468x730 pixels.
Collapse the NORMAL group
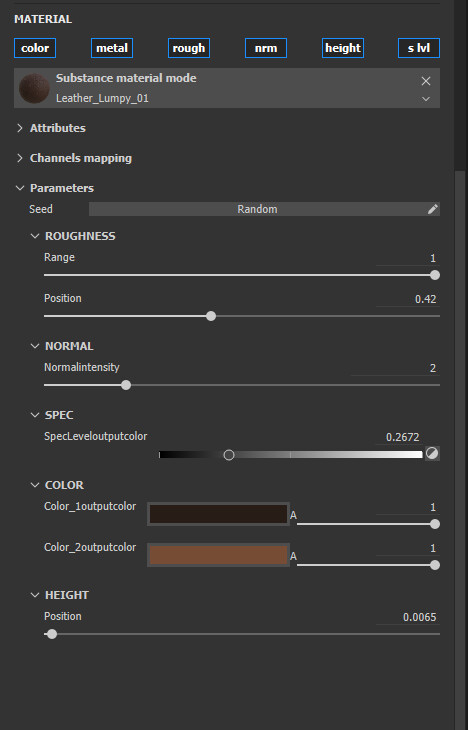coord(35,346)
